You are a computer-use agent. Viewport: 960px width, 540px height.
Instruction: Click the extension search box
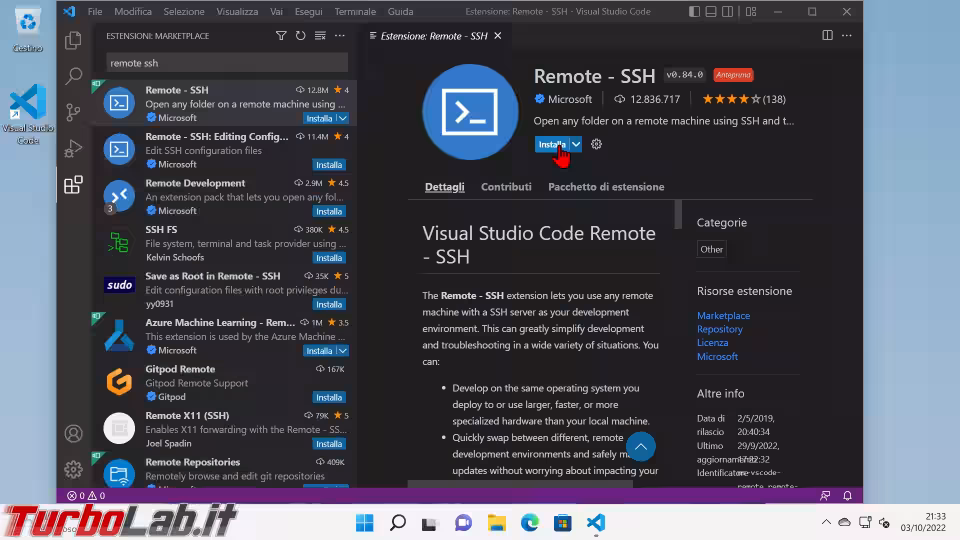tap(227, 62)
